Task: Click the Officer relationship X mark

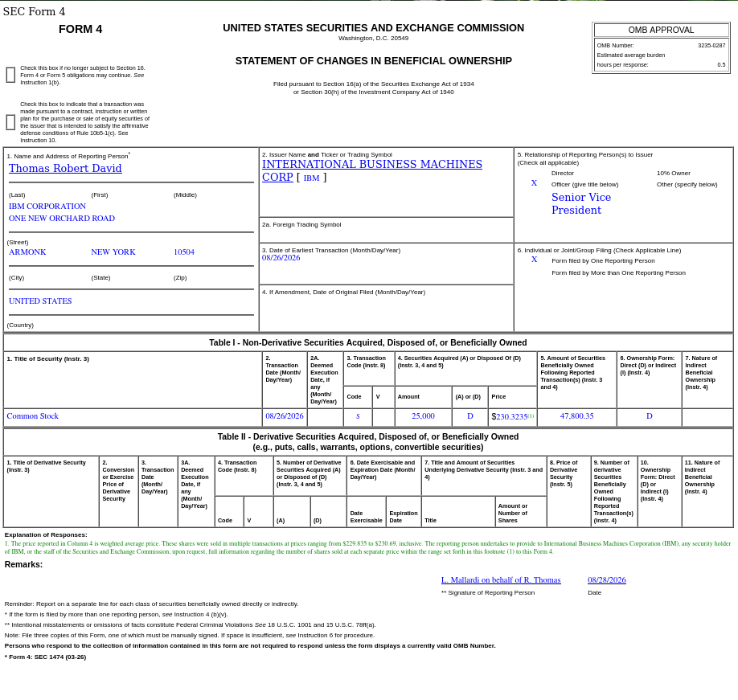Action: [534, 183]
